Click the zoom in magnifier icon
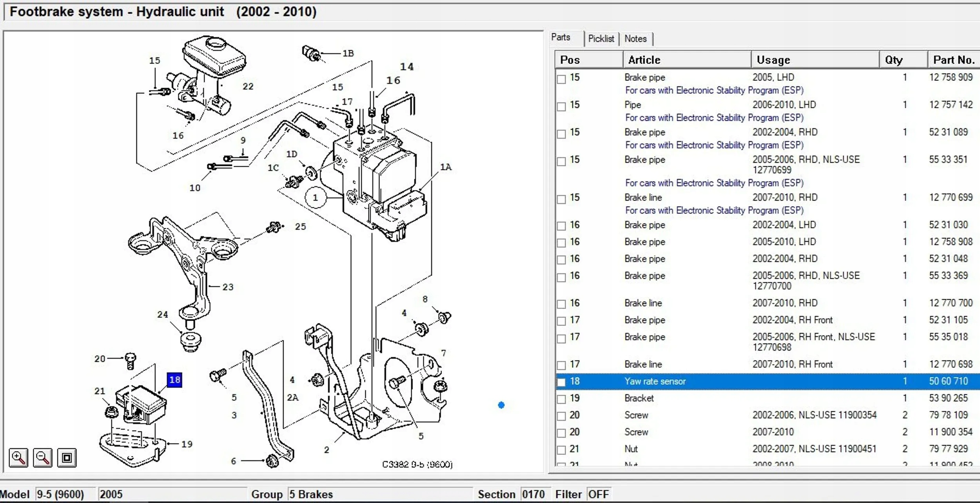Screen dimensions: 980x503 point(18,458)
